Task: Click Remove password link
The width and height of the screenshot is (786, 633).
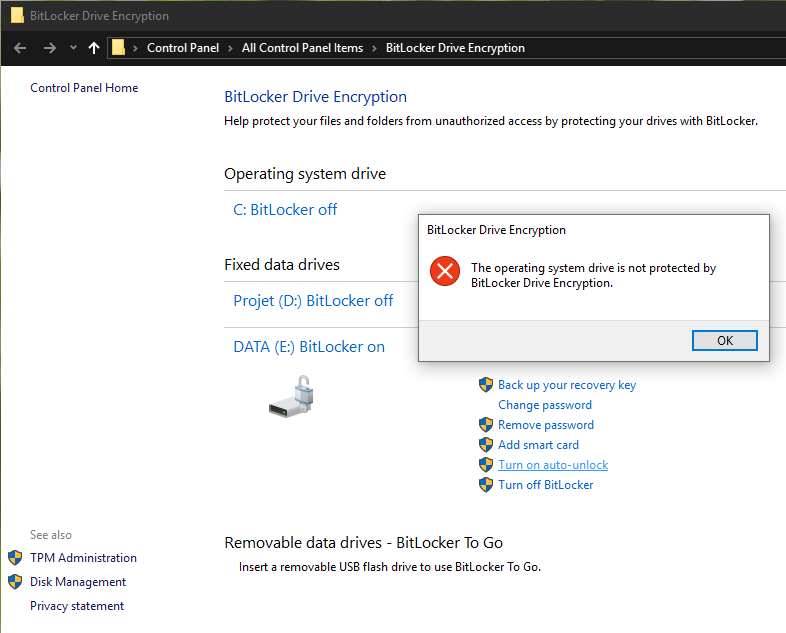Action: tap(546, 425)
